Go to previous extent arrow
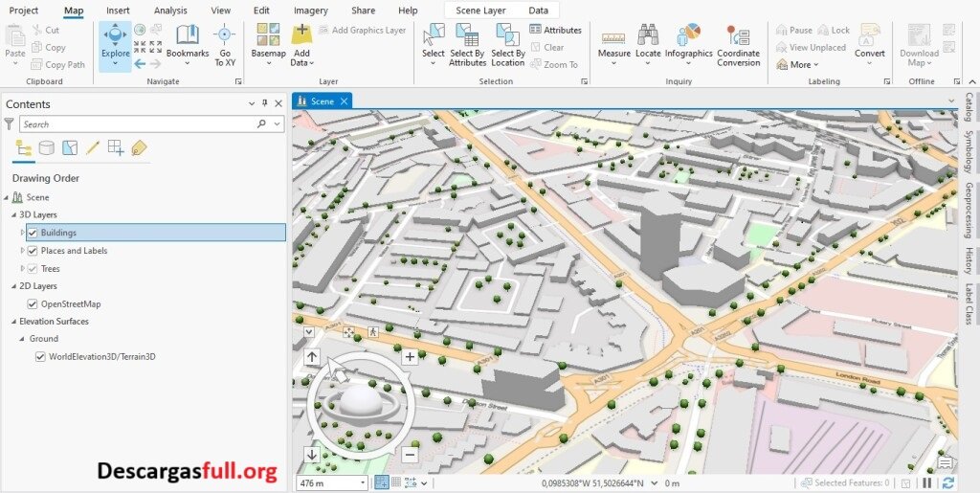Viewport: 980px width, 493px height. [x=140, y=64]
